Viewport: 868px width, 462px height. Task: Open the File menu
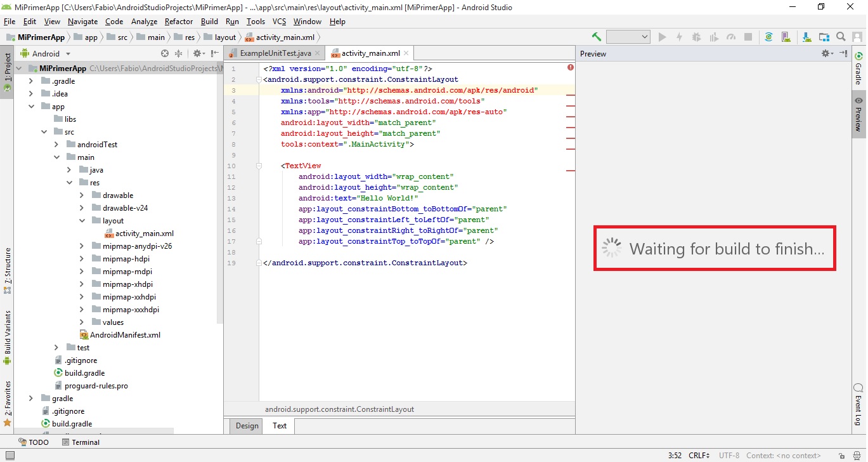[10, 22]
